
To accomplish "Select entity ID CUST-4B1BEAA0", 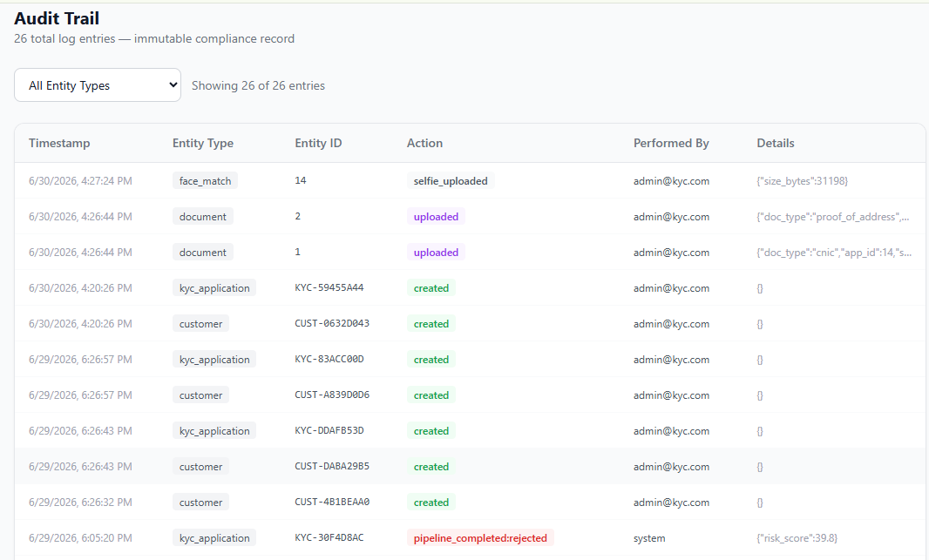I will pyautogui.click(x=332, y=502).
